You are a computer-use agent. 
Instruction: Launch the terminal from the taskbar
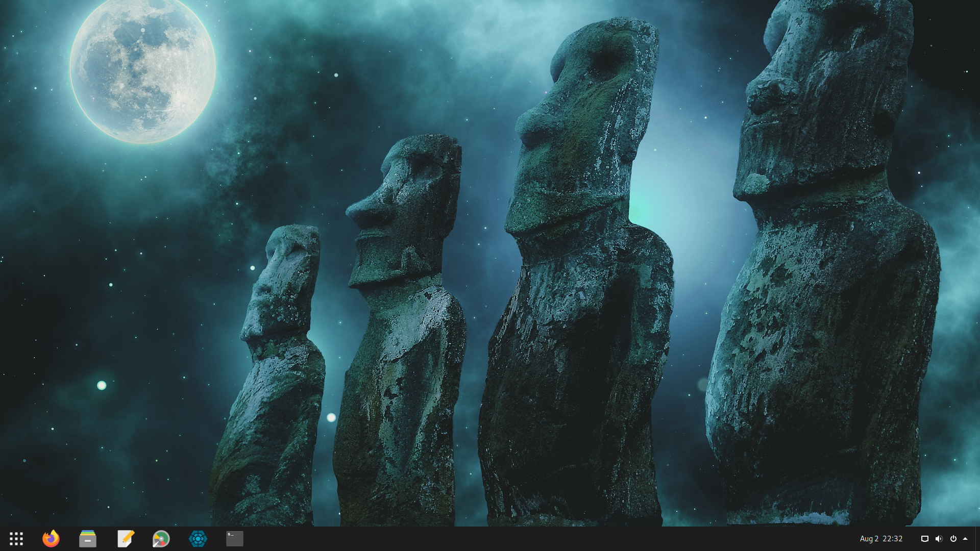pyautogui.click(x=235, y=539)
